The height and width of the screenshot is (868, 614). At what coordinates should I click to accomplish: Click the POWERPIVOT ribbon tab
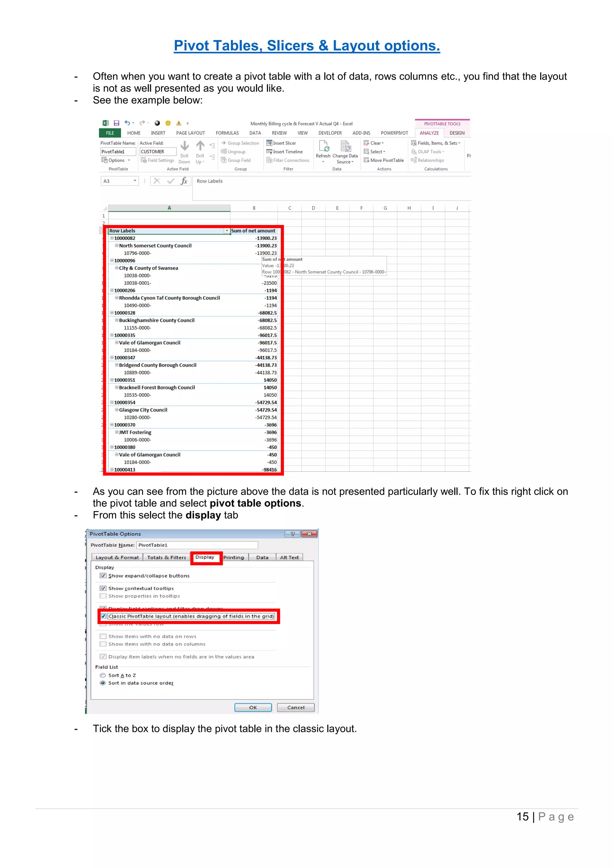394,133
